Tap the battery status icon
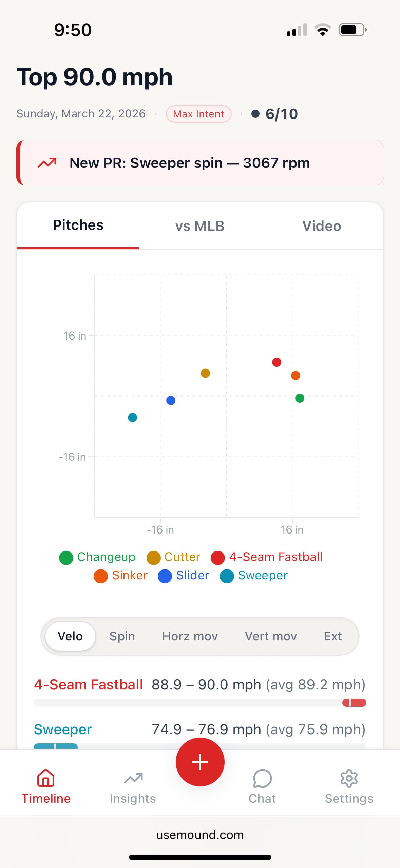 coord(352,30)
